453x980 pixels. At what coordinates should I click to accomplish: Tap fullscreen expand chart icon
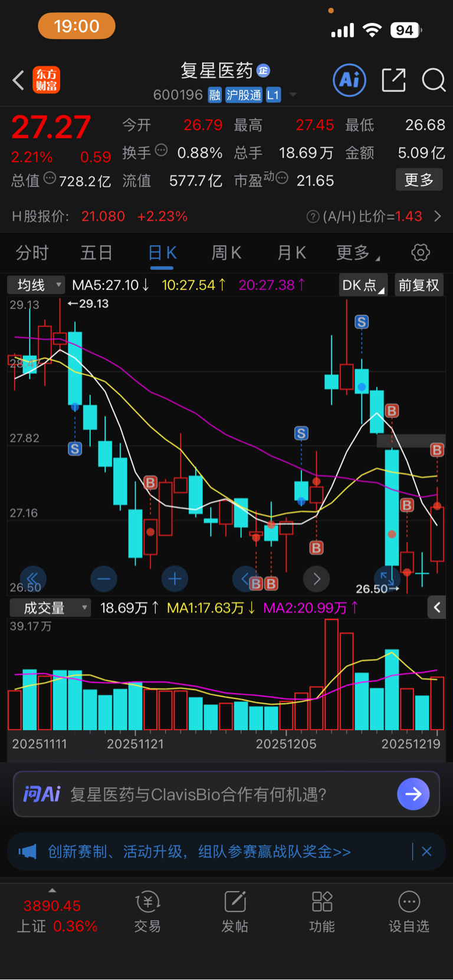[x=387, y=579]
